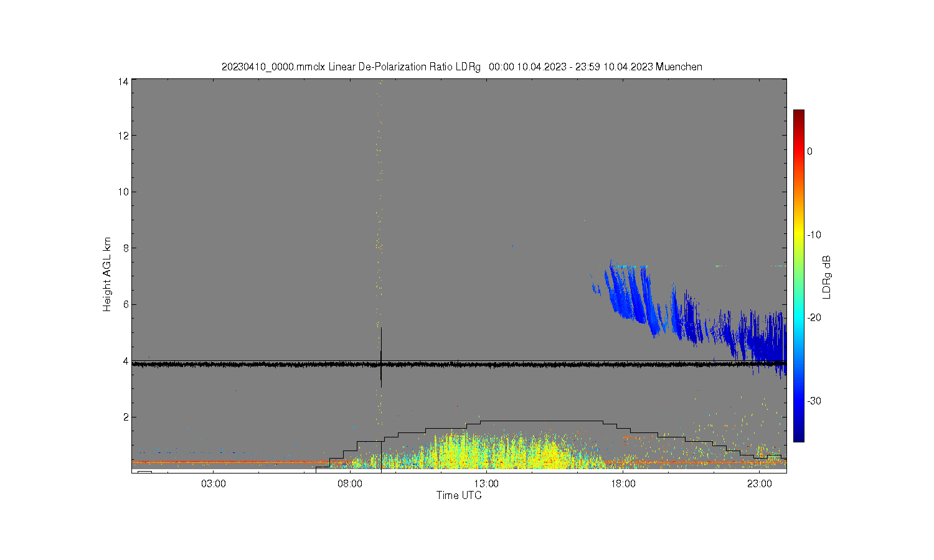Click the height tick label 6
Image resolution: width=934 pixels, height=560 pixels.
[126, 304]
